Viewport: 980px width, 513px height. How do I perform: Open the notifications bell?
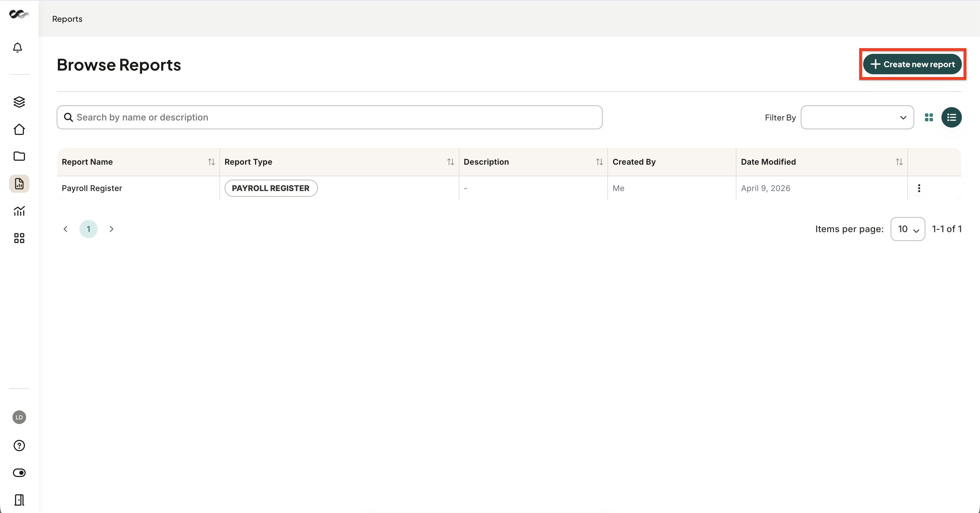(18, 48)
